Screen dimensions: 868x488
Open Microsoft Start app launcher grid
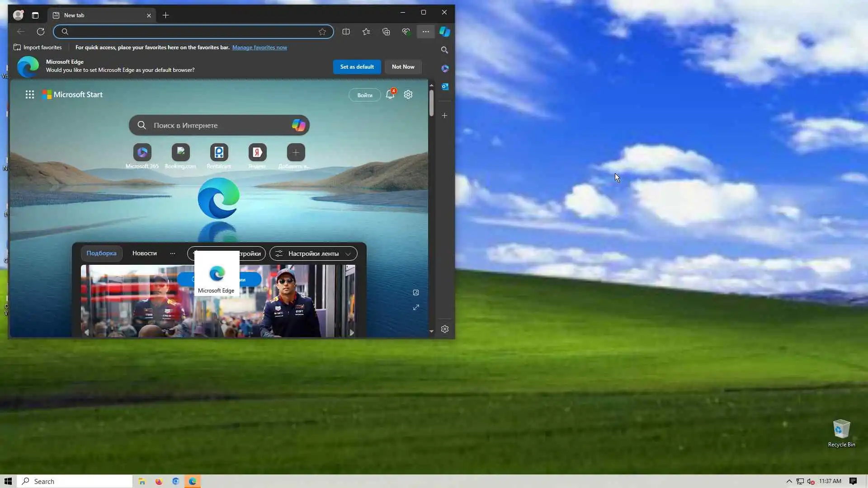(30, 94)
